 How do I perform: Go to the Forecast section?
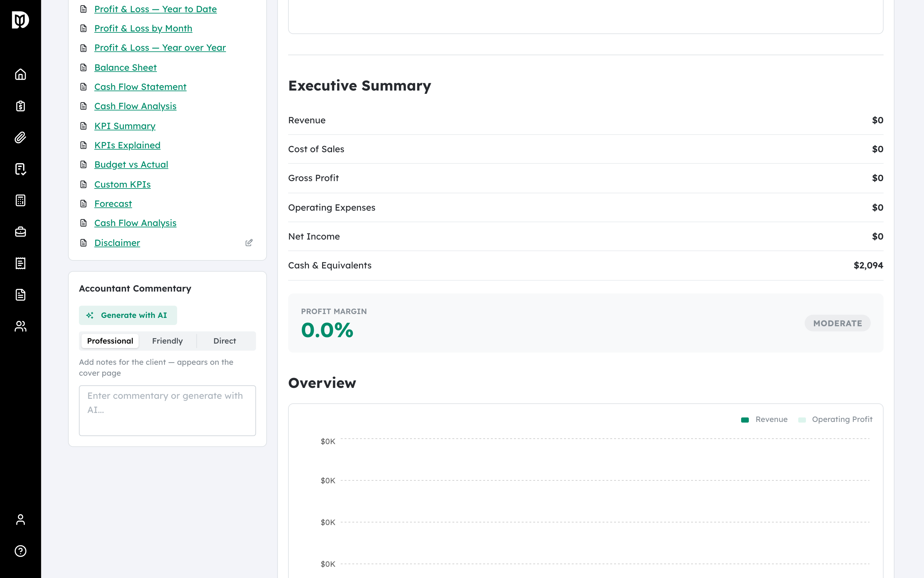[x=113, y=204]
